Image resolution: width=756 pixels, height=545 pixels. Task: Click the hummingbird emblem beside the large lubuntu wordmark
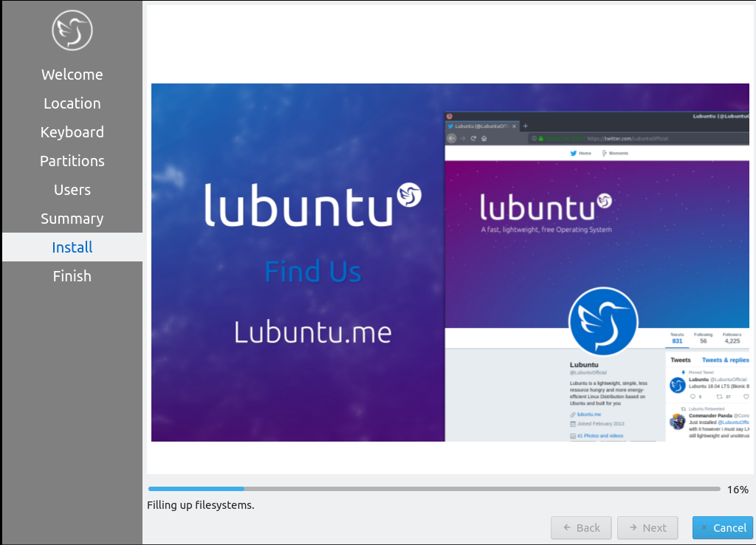(x=409, y=195)
